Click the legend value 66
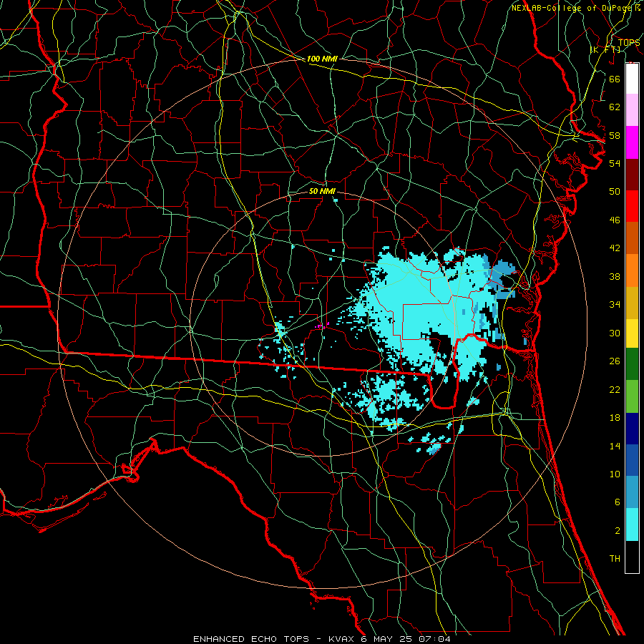644x644 pixels. click(615, 79)
